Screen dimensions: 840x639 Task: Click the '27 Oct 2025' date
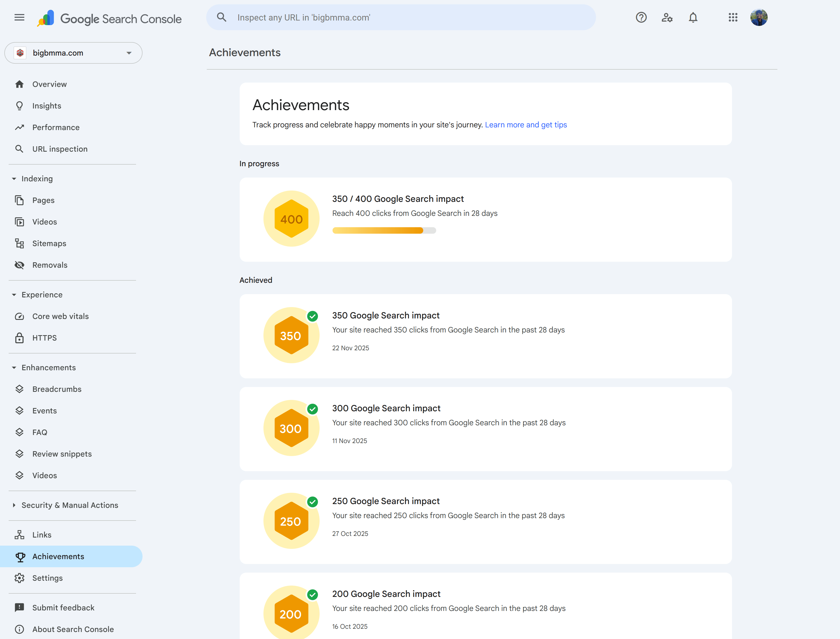tap(350, 534)
